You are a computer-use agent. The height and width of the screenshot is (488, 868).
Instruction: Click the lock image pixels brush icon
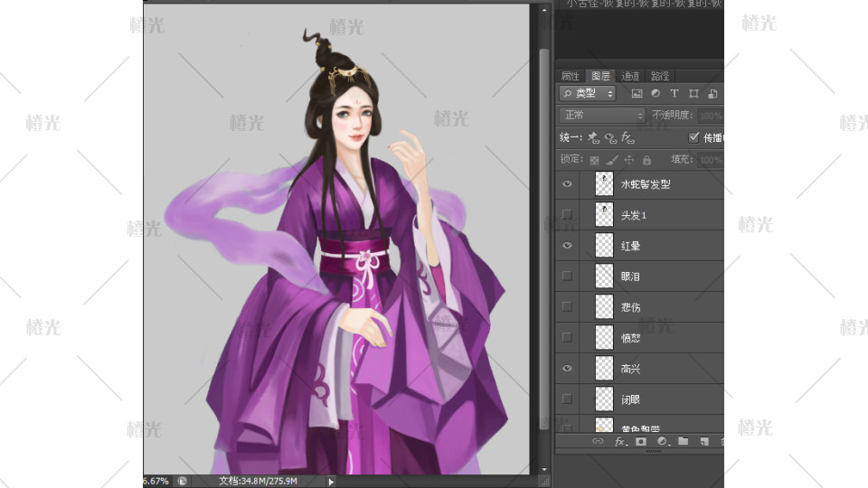(611, 160)
